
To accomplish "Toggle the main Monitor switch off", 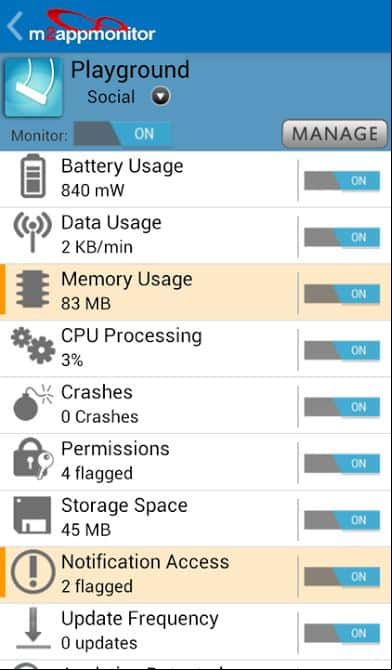I will (123, 134).
